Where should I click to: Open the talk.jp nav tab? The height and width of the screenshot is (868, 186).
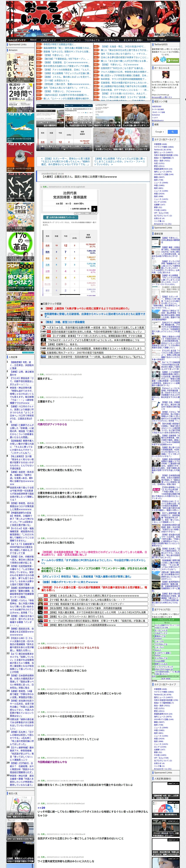[x=163, y=40]
